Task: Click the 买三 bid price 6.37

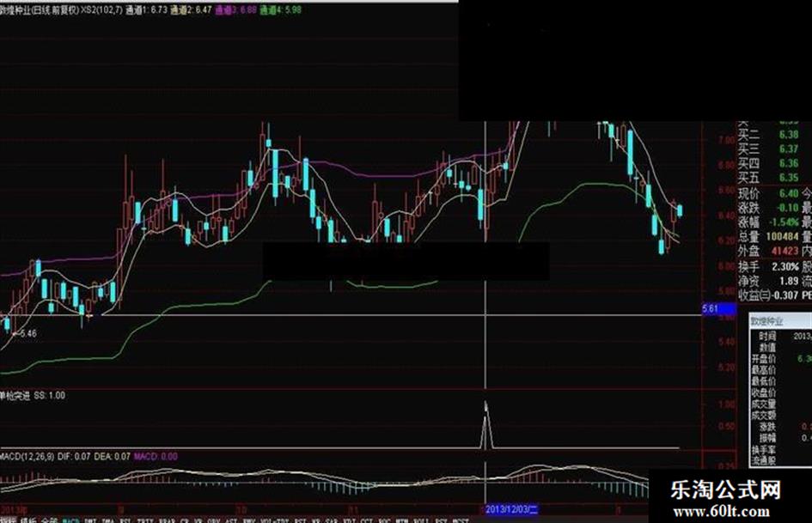Action: pos(789,149)
